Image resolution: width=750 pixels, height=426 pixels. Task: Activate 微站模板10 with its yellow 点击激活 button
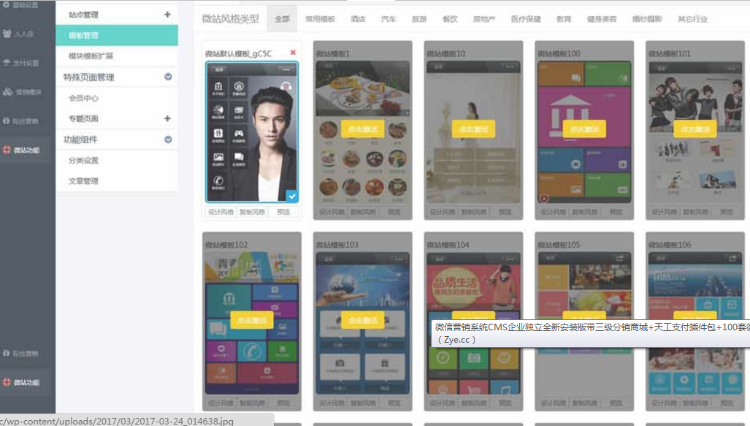474,129
